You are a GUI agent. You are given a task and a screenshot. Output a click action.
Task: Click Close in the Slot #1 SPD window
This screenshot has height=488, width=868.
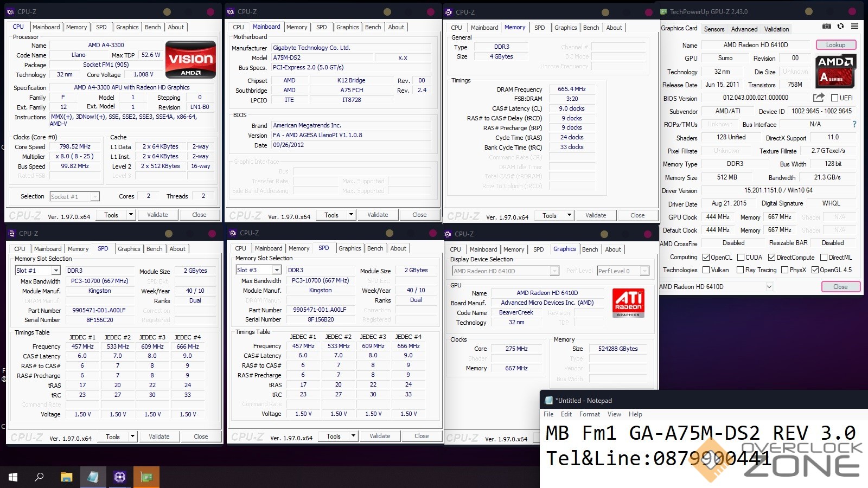pyautogui.click(x=201, y=436)
